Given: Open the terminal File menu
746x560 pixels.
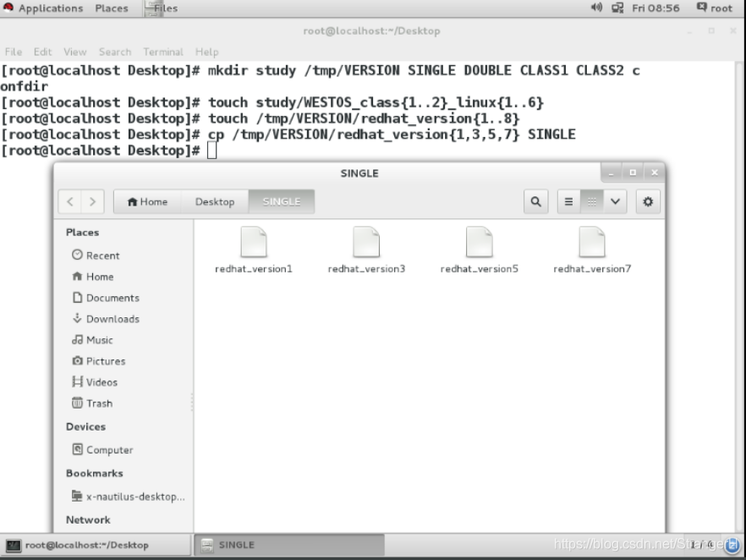Looking at the screenshot, I should (x=14, y=52).
